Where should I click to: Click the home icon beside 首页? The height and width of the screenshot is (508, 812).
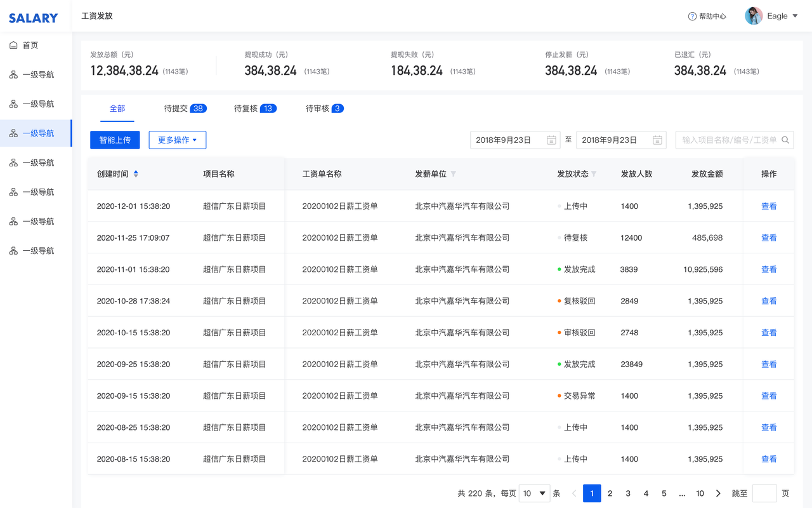(13, 45)
